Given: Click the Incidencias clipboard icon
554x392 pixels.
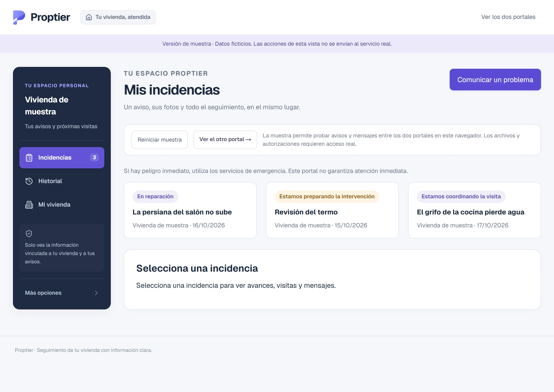Looking at the screenshot, I should (x=29, y=158).
